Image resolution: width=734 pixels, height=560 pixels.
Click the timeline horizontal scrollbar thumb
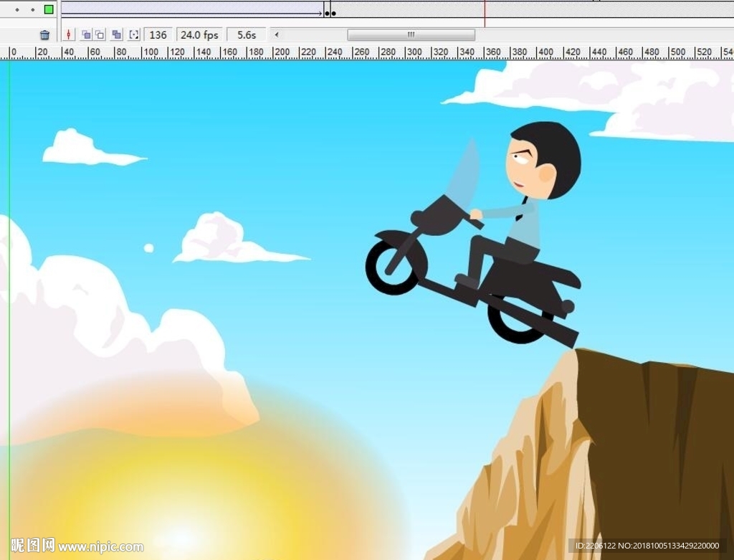point(411,34)
